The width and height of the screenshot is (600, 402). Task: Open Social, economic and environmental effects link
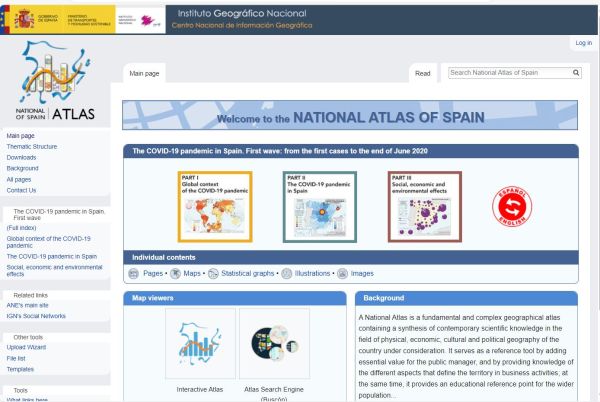tap(54, 271)
